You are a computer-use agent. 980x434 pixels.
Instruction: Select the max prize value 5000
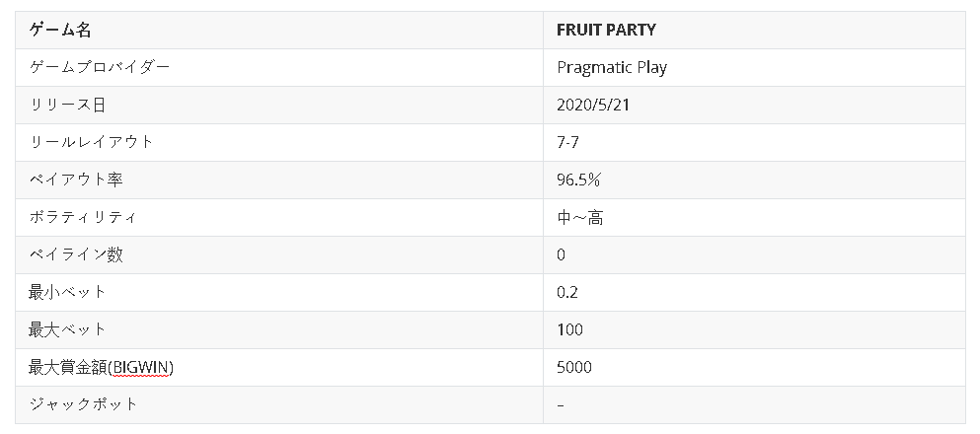click(x=574, y=367)
